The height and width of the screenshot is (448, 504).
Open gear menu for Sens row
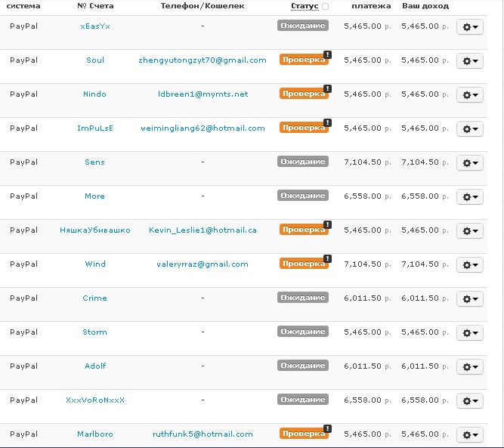coord(469,163)
